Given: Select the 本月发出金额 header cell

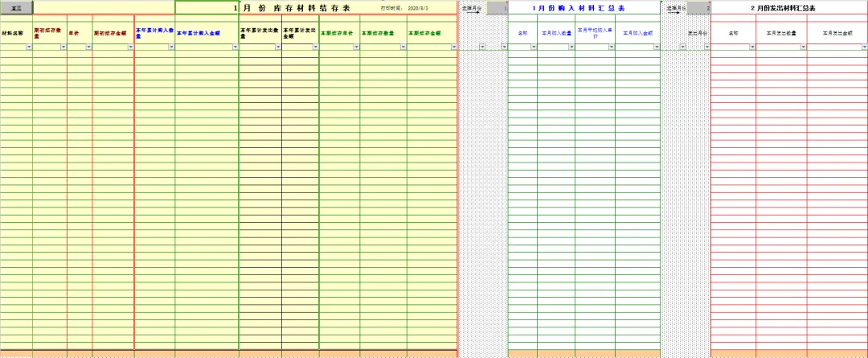Looking at the screenshot, I should [837, 33].
